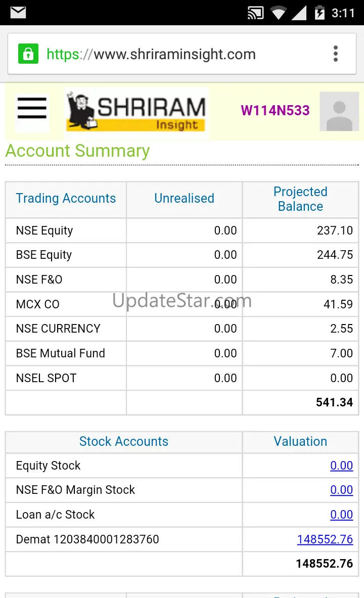Open the browser three-dot overflow menu
This screenshot has width=364, height=598.
click(x=336, y=54)
